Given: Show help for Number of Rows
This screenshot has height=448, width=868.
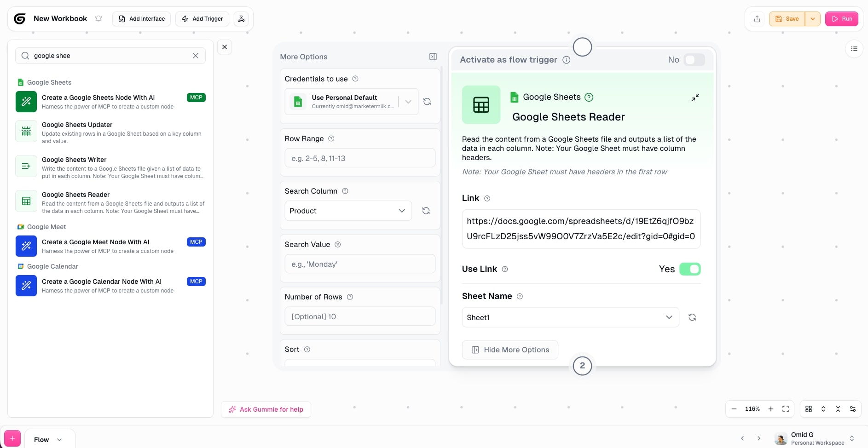Looking at the screenshot, I should click(x=350, y=297).
